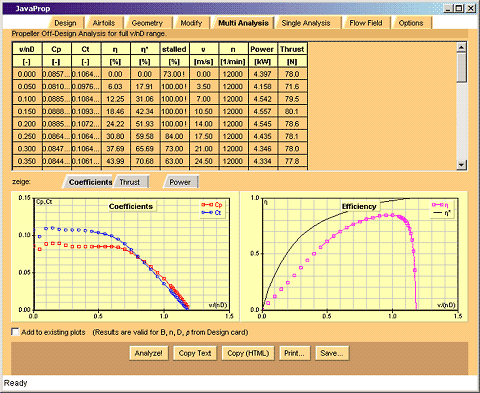Select the v/nD column header
Image resolution: width=480 pixels, height=393 pixels.
click(x=27, y=49)
